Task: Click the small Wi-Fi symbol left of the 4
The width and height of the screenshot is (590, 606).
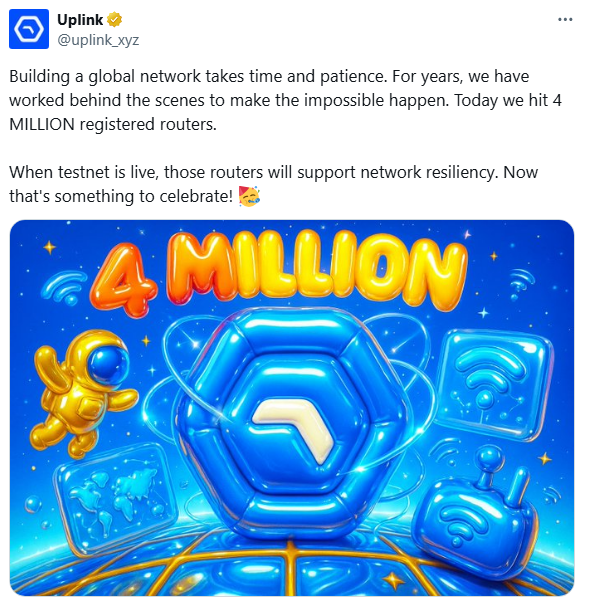Action: point(65,287)
